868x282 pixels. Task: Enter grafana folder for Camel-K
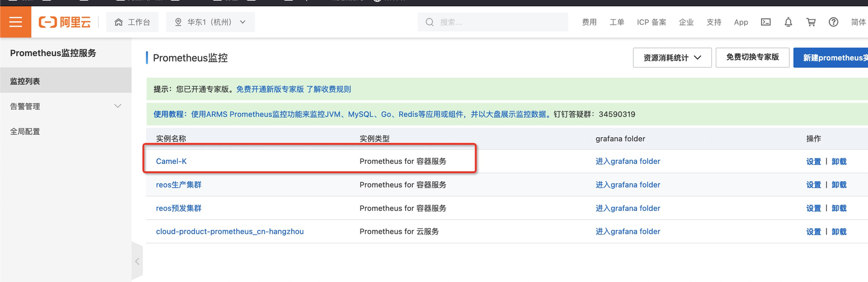[628, 161]
